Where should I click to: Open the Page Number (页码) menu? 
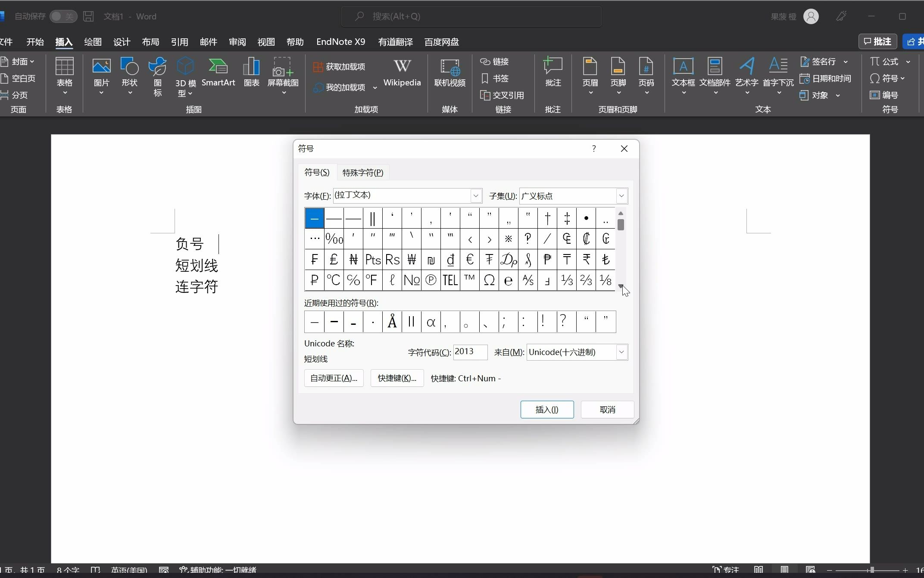point(646,76)
